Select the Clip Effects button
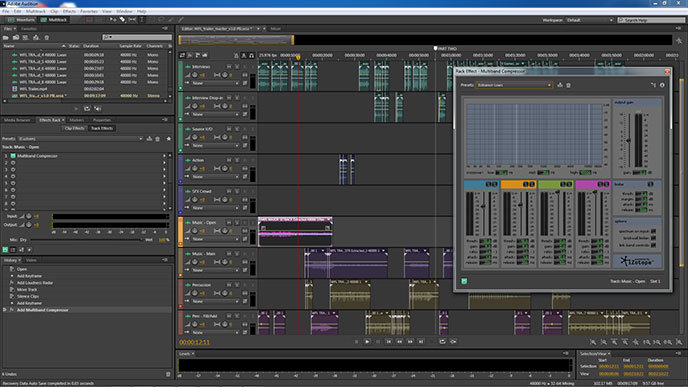 click(74, 128)
